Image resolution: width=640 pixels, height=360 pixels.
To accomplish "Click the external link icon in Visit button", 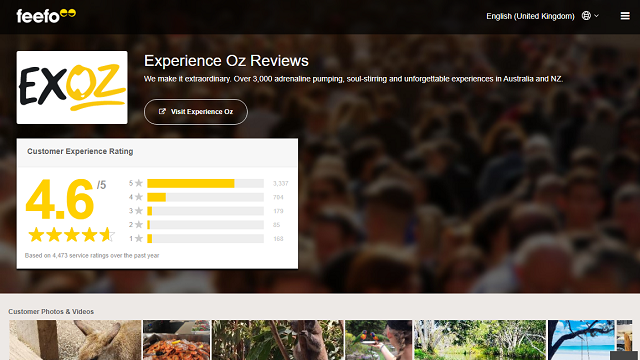I will [x=162, y=111].
